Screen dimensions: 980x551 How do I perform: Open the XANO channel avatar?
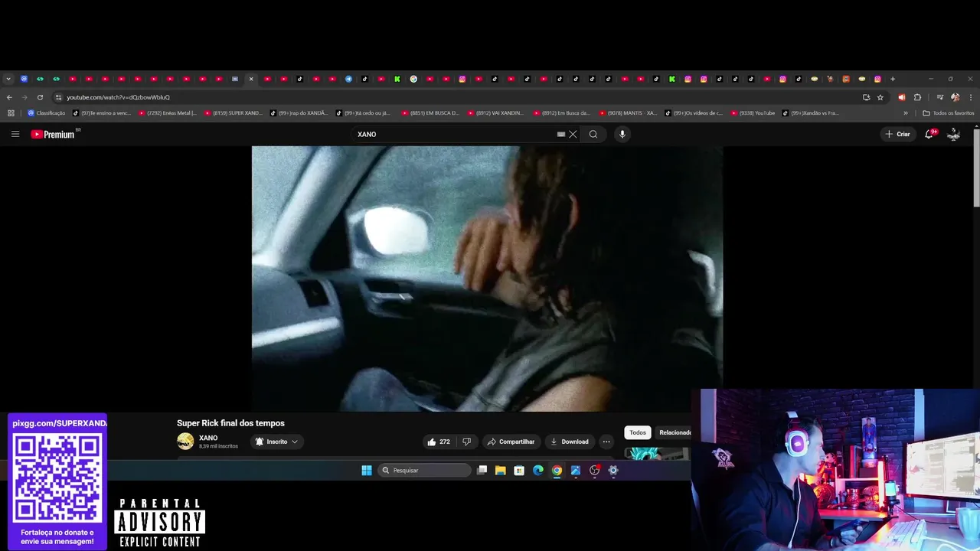click(x=185, y=442)
